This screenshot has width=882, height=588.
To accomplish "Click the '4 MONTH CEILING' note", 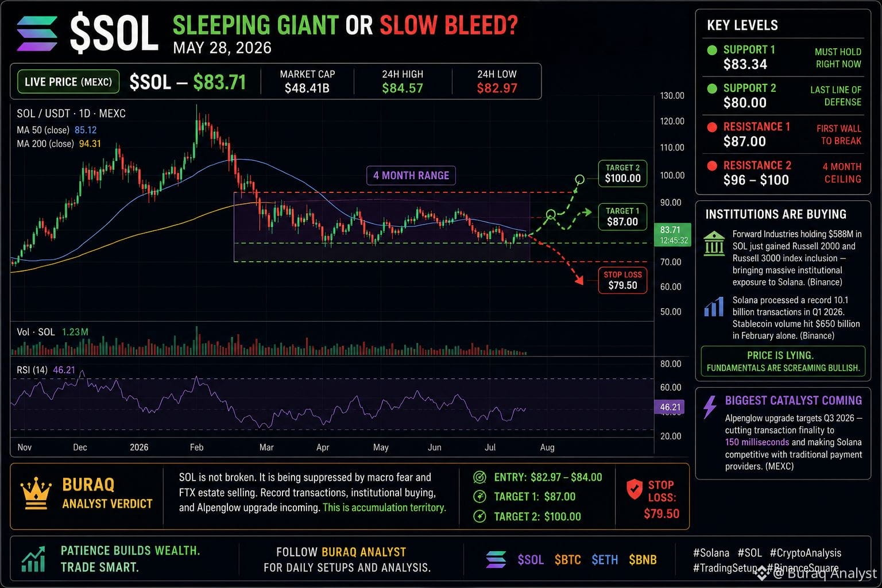I will pyautogui.click(x=842, y=173).
